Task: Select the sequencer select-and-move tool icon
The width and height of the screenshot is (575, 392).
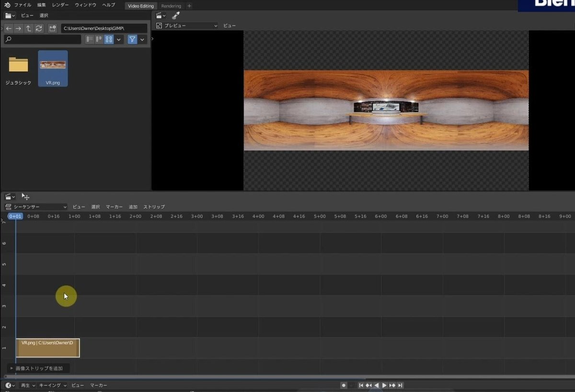Action: 26,196
